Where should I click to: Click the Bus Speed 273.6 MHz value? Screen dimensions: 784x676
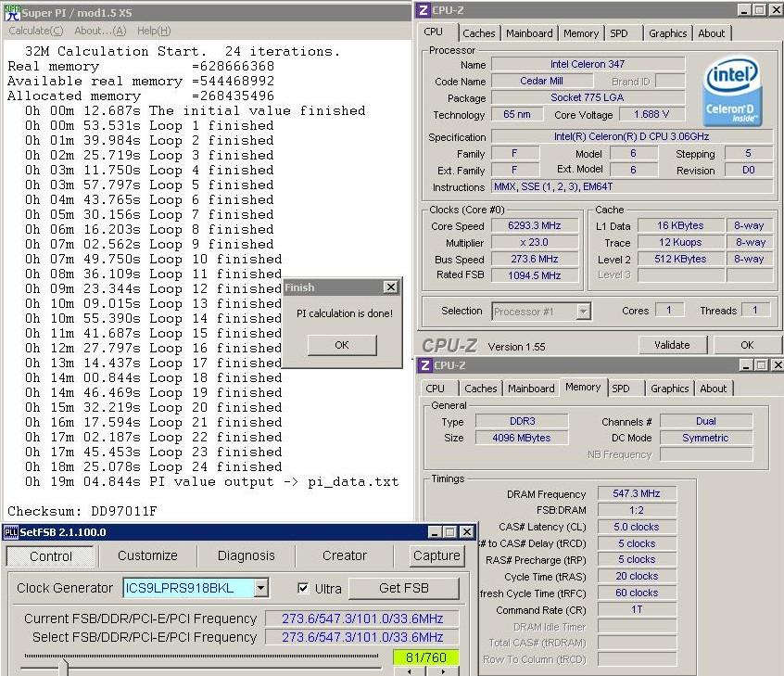[535, 259]
